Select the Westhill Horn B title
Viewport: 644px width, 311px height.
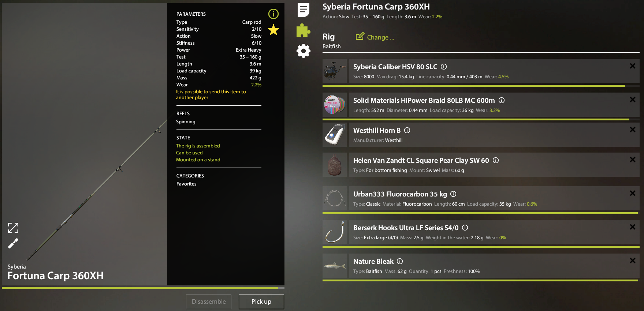tap(377, 130)
